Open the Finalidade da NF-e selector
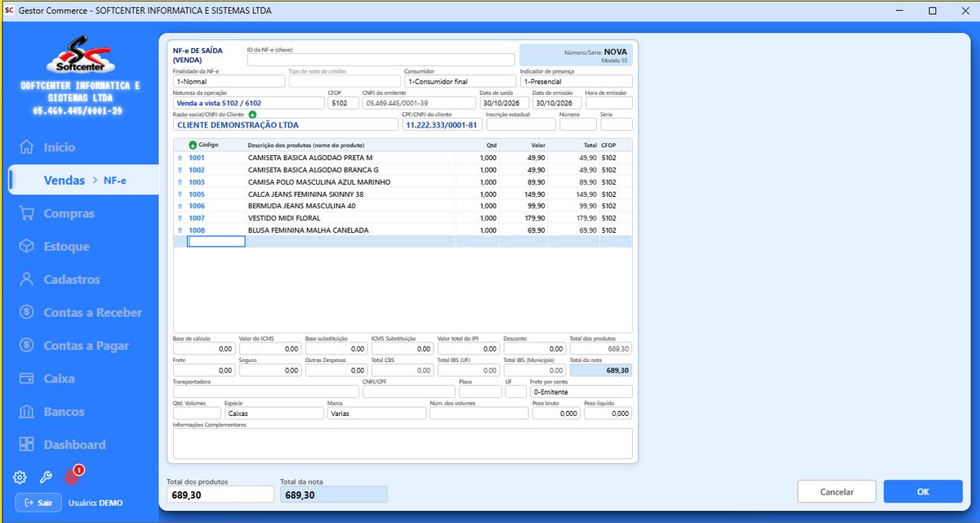 (229, 82)
